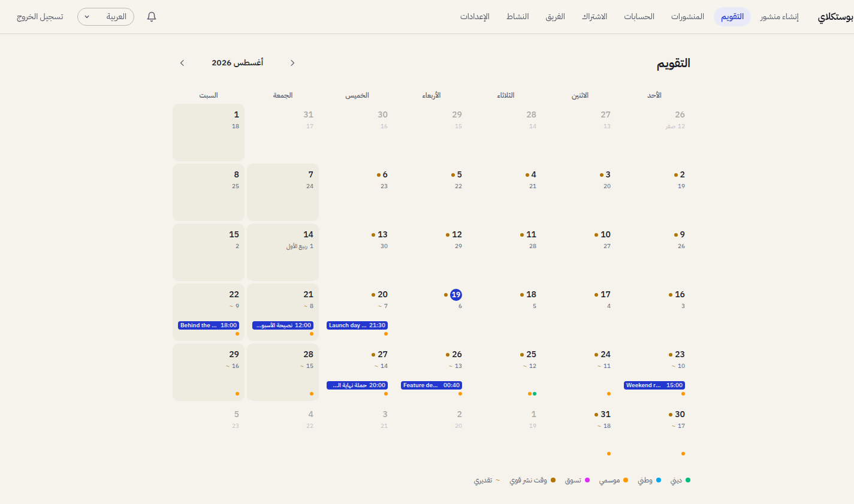Screen dimensions: 854x504
Task: Click the blue وطني legend dot
Action: (x=659, y=480)
